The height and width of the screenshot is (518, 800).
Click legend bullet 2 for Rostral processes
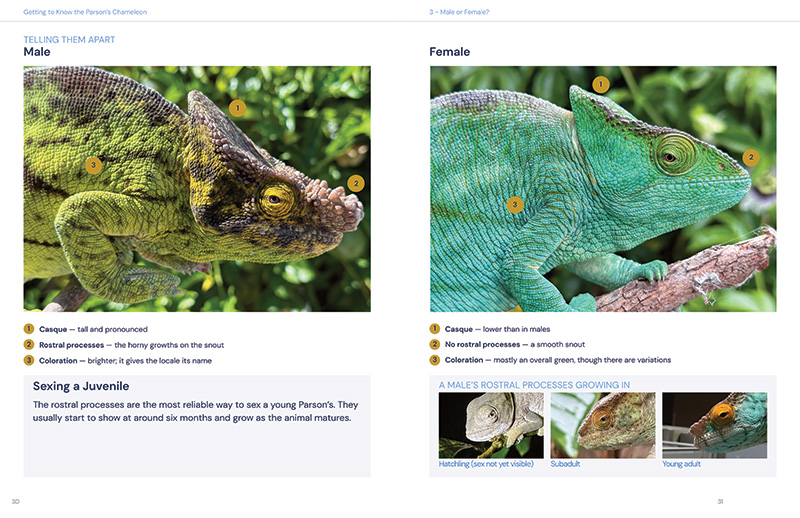coord(29,344)
